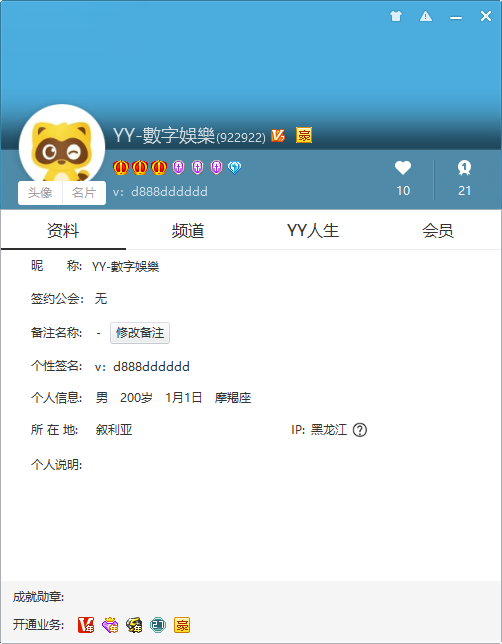This screenshot has width=502, height=644.
Task: Click the orange V badge beside nickname
Action: pos(278,136)
